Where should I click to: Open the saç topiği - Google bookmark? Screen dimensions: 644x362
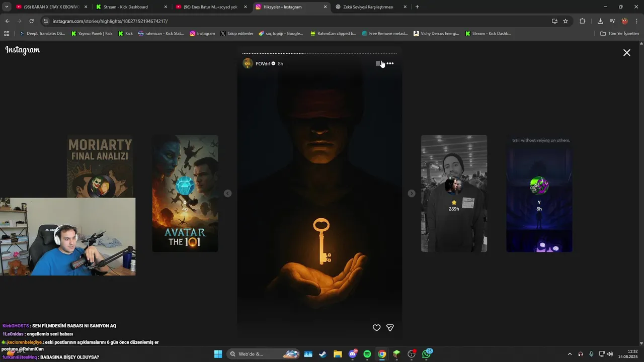281,34
